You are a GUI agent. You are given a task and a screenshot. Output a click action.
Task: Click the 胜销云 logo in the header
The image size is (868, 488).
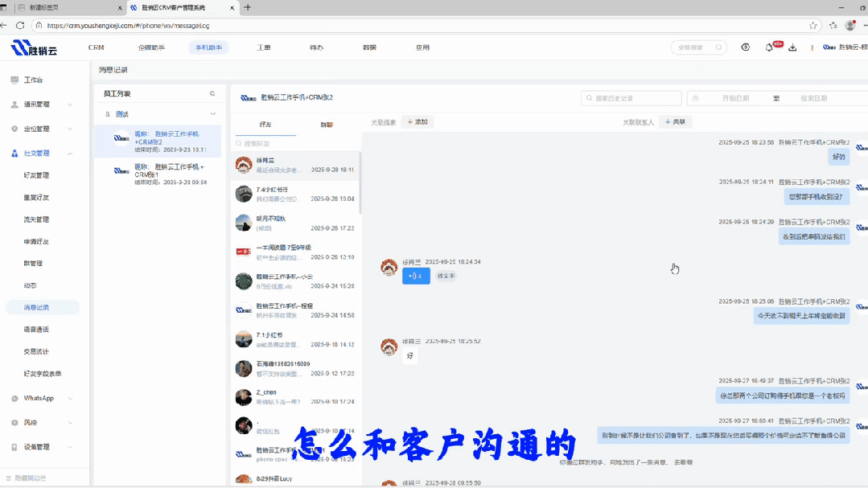tap(34, 48)
